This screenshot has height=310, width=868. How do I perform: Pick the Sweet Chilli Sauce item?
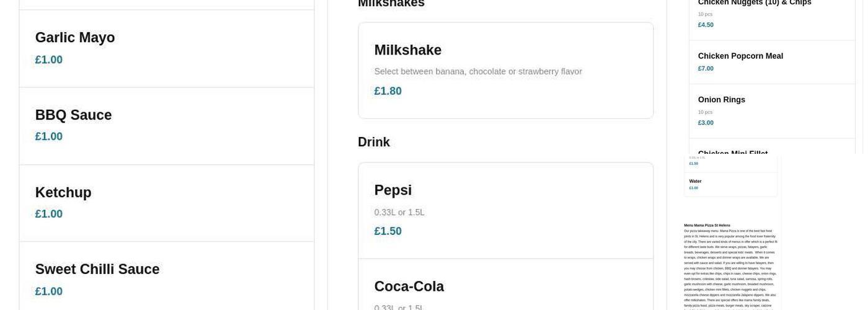click(x=97, y=270)
